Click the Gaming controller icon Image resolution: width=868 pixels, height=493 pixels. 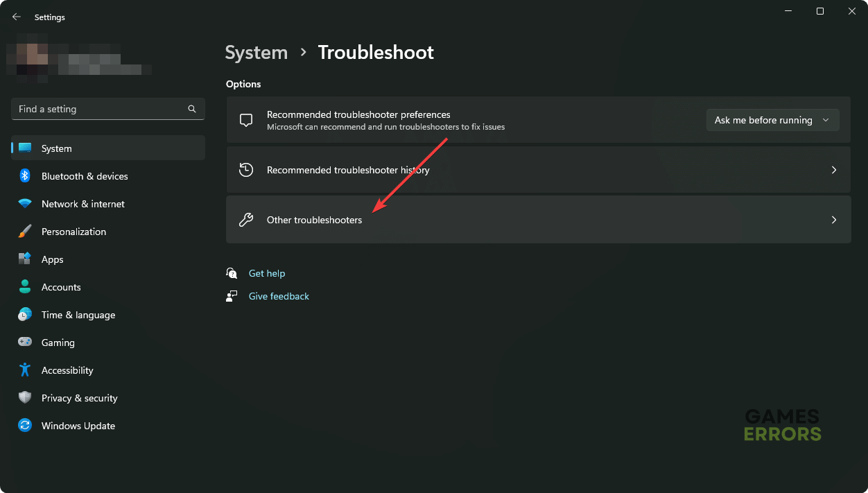[x=25, y=343]
